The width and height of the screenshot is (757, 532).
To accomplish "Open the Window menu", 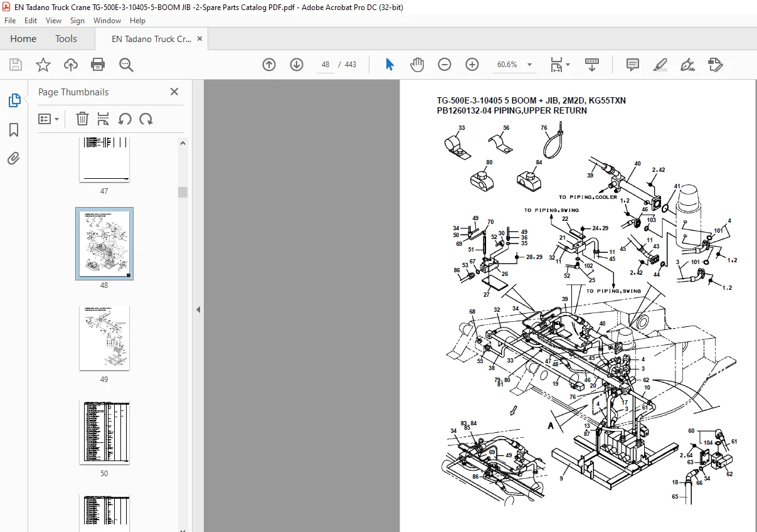I will [x=107, y=21].
